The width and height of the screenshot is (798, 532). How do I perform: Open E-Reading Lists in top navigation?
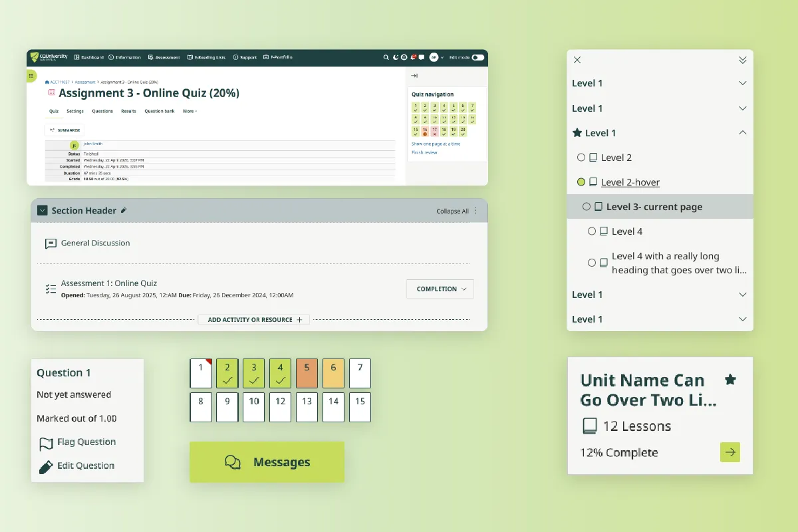[x=206, y=57]
